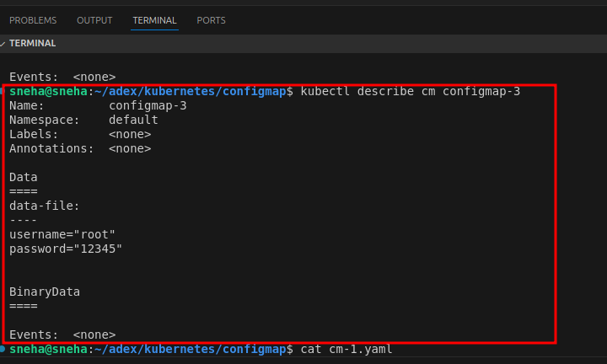
Task: Click the ~/adex/kubernetes/configmap path in kubectl prompt
Action: coord(191,91)
